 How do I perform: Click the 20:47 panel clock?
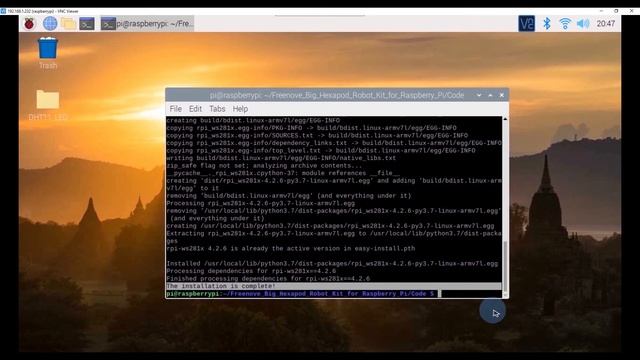click(x=606, y=24)
